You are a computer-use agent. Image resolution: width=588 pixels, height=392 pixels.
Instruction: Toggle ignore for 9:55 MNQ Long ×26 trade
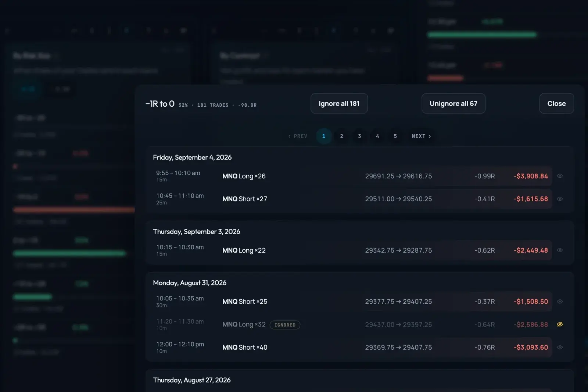coord(560,176)
